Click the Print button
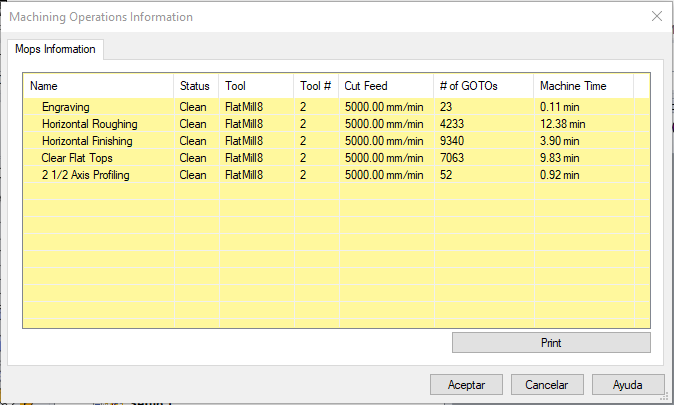Screen dimensions: 674x405 [551, 343]
